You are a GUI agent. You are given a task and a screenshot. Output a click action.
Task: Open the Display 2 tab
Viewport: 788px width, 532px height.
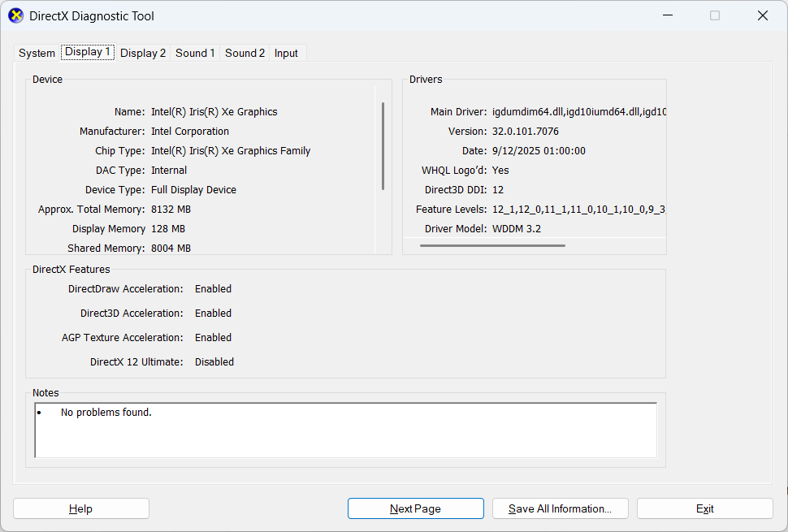[143, 53]
